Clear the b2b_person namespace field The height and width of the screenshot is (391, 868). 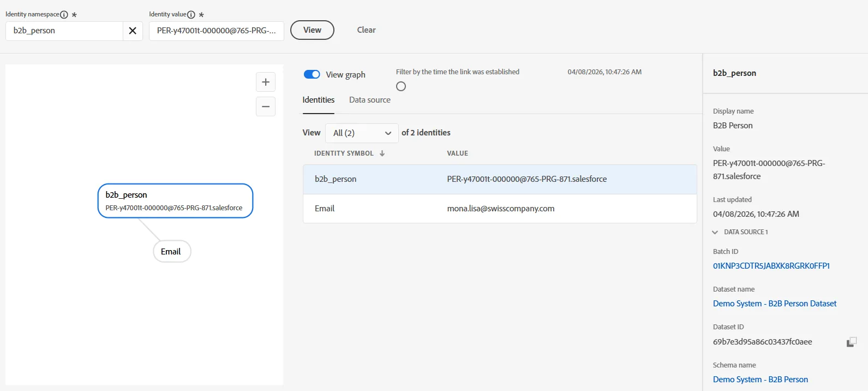(x=133, y=31)
